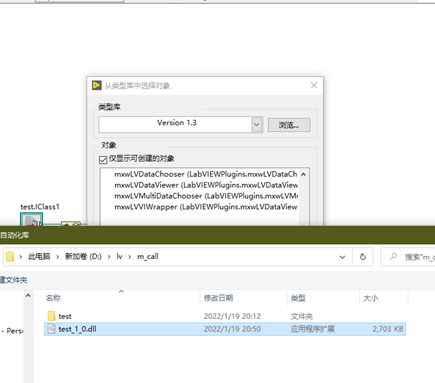Click the LabVIEW icon in dialog title bar
This screenshot has height=383, width=435.
pyautogui.click(x=97, y=85)
